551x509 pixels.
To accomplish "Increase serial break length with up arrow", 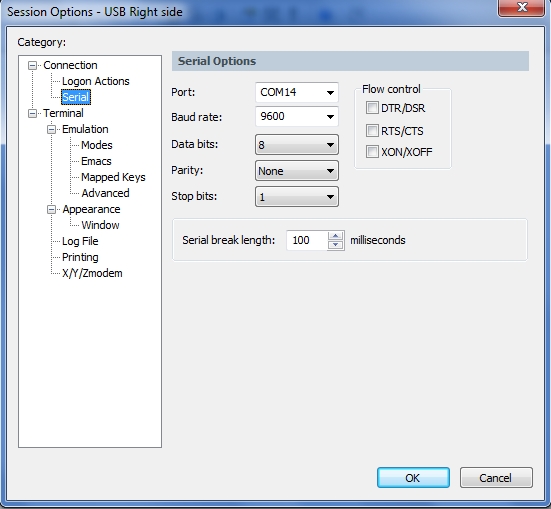I will pos(336,236).
